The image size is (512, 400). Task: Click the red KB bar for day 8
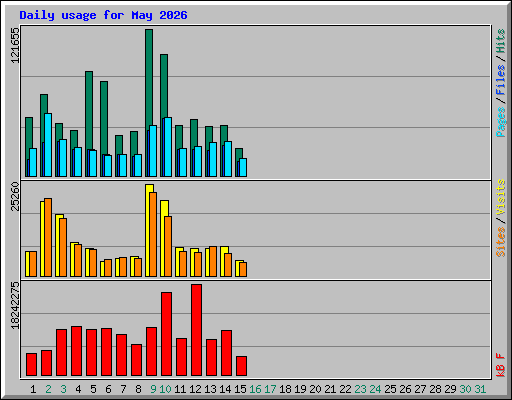[x=136, y=360]
